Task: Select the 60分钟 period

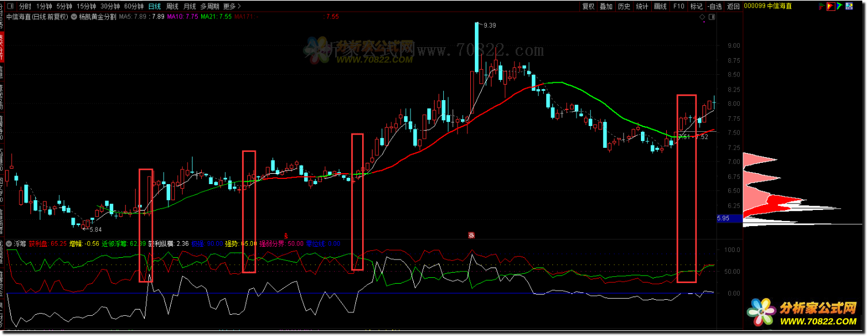Action: tap(135, 6)
